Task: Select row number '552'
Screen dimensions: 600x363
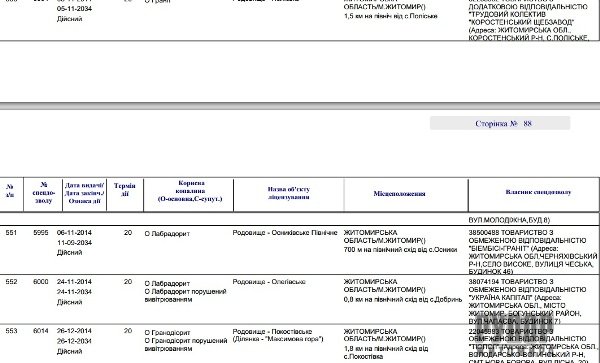Action: point(11,282)
